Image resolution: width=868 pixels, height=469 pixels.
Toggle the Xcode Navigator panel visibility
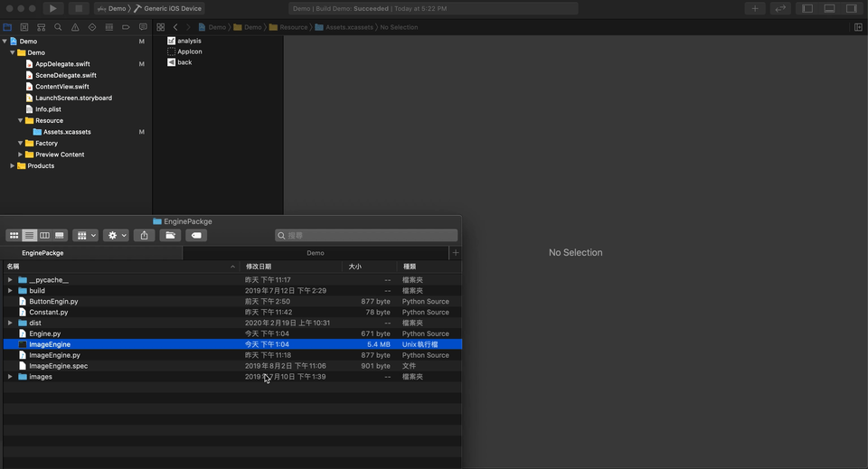807,8
